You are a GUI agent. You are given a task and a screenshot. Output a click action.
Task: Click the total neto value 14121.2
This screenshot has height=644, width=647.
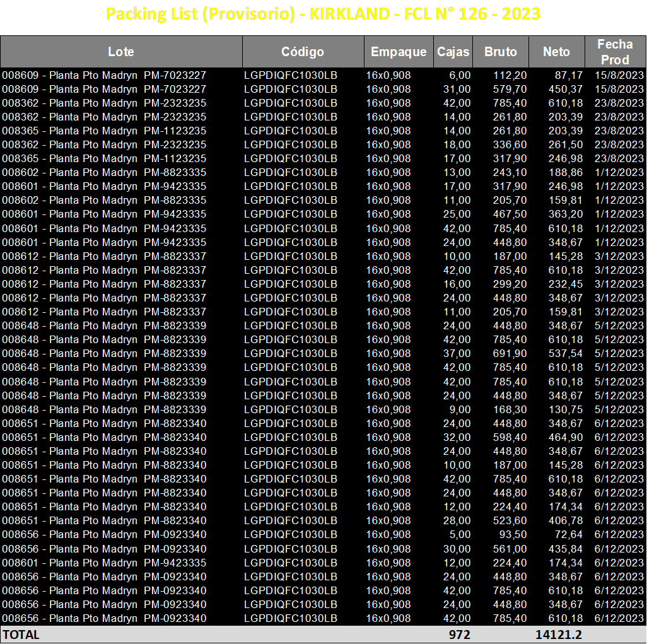click(x=559, y=635)
